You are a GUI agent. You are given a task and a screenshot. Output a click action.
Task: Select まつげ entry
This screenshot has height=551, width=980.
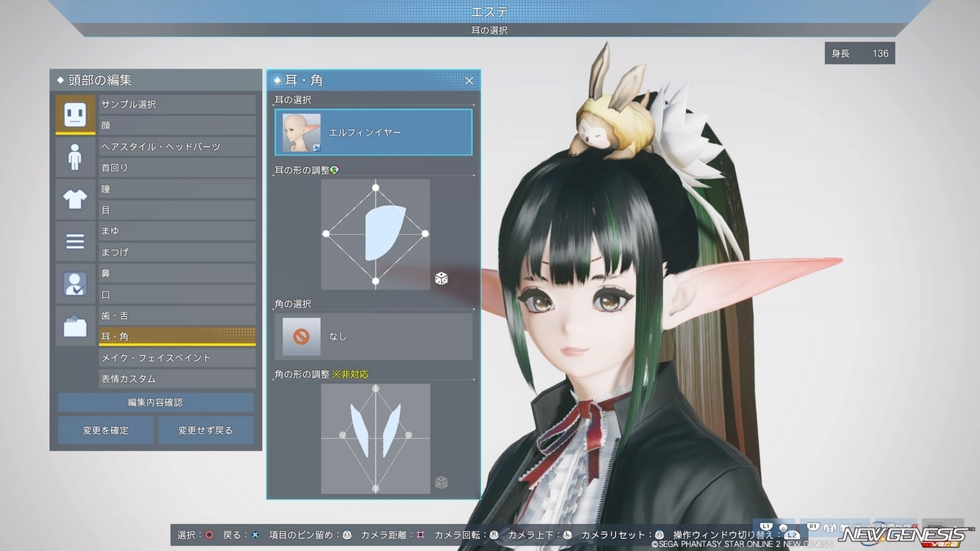point(177,252)
